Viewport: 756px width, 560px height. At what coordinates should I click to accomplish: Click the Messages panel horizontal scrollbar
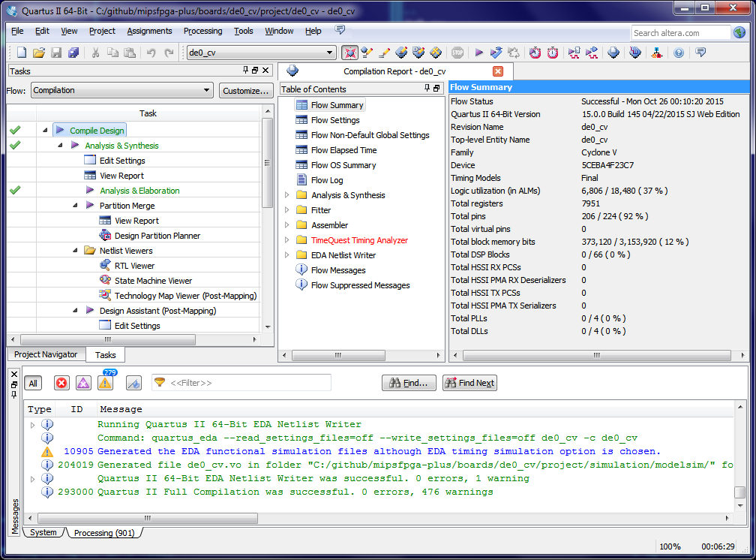point(148,518)
